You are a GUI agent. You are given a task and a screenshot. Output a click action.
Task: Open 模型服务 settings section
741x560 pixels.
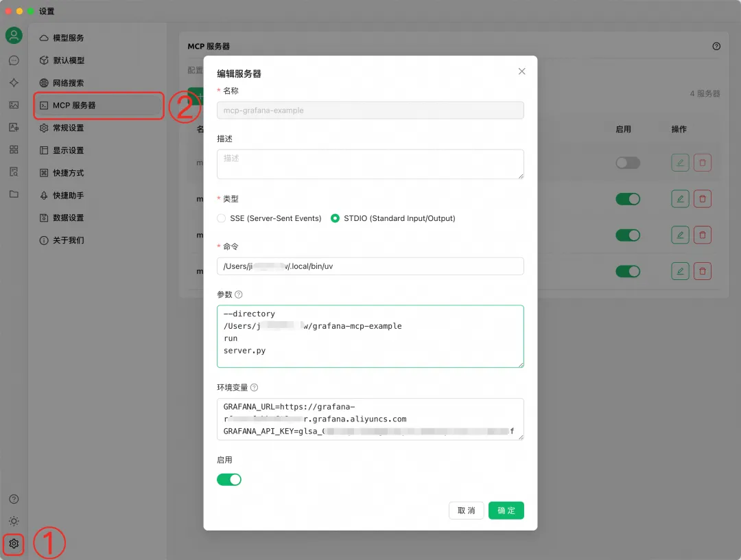tap(99, 38)
